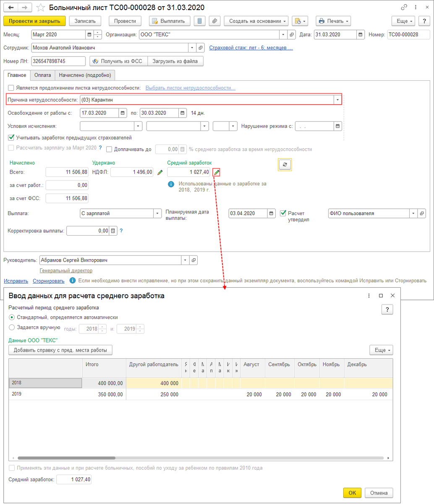Click the Получить из ФСС button
Screen dimensions: 434x504
click(x=118, y=61)
